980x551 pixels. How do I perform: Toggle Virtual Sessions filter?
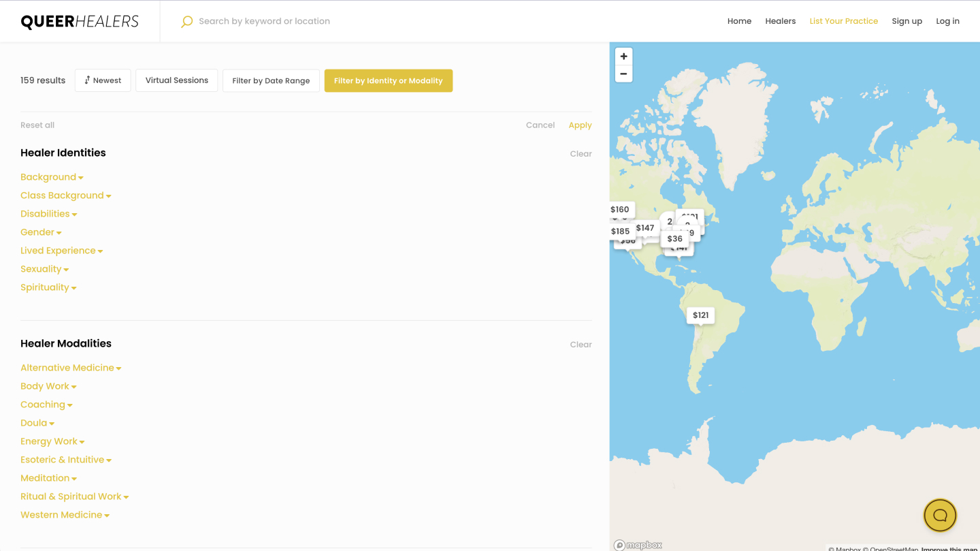pyautogui.click(x=176, y=80)
